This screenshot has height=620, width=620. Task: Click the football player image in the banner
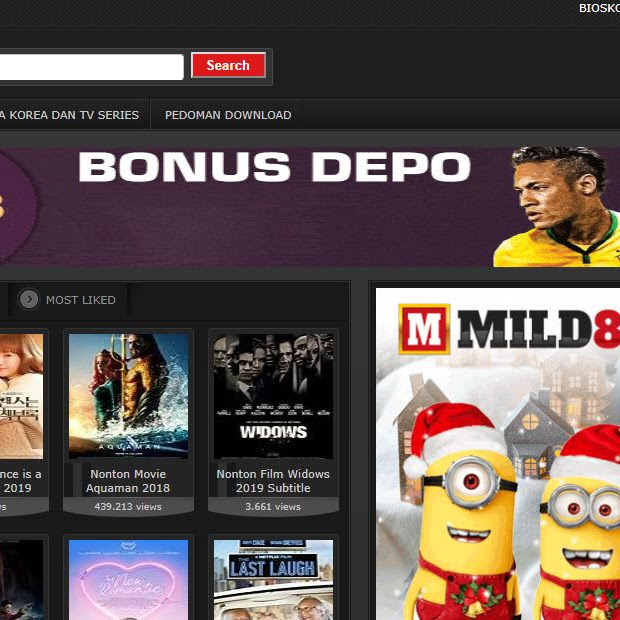pos(557,207)
